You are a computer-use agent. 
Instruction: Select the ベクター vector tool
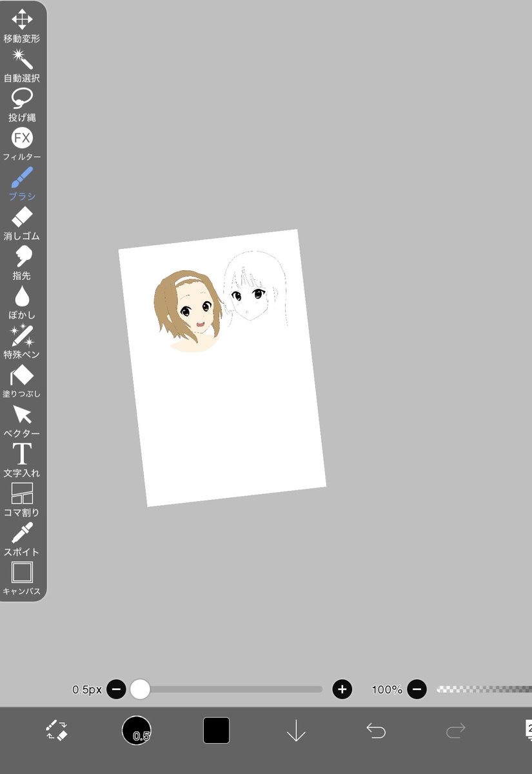pos(22,421)
